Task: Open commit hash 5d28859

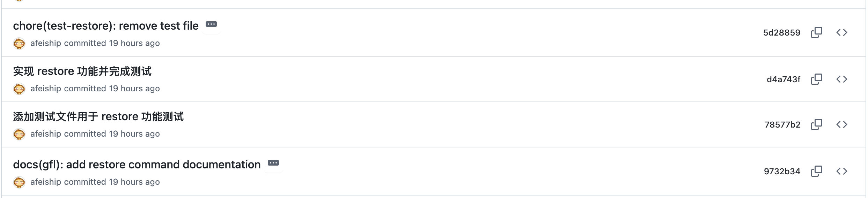Action: pyautogui.click(x=781, y=33)
